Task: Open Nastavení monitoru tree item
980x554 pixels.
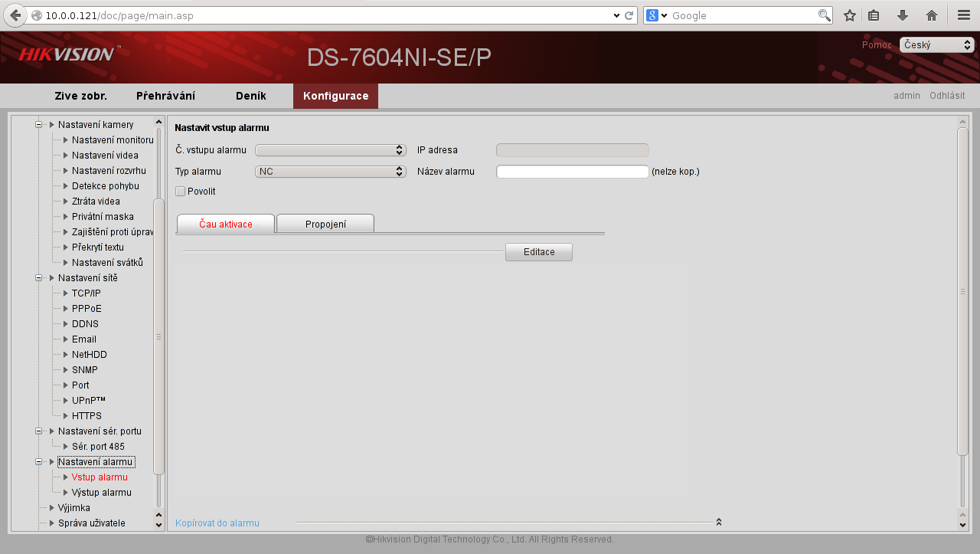Action: tap(113, 140)
